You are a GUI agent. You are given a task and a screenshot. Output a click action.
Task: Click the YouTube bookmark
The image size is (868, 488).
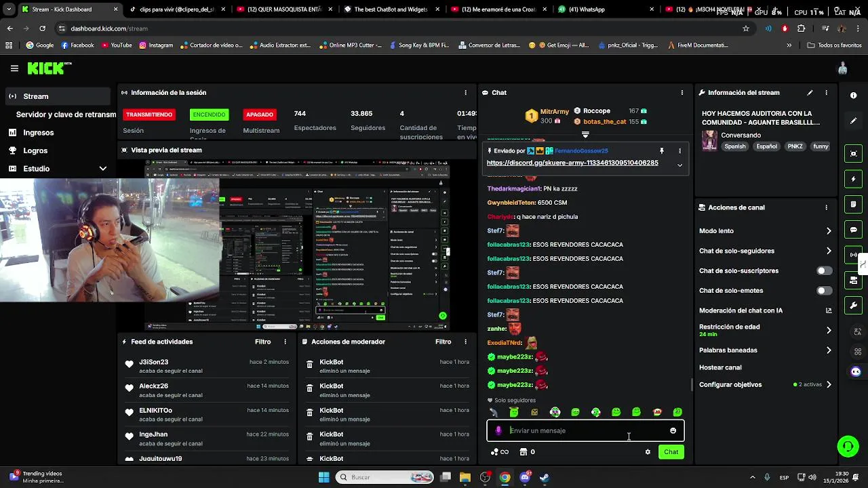point(116,45)
